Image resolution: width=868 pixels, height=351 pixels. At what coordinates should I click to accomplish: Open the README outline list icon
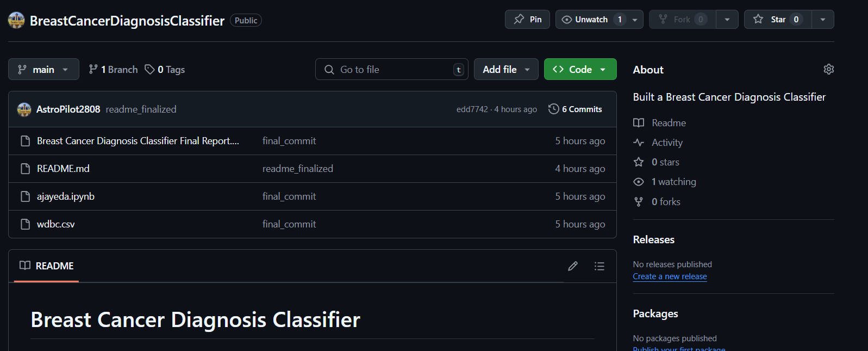(599, 266)
